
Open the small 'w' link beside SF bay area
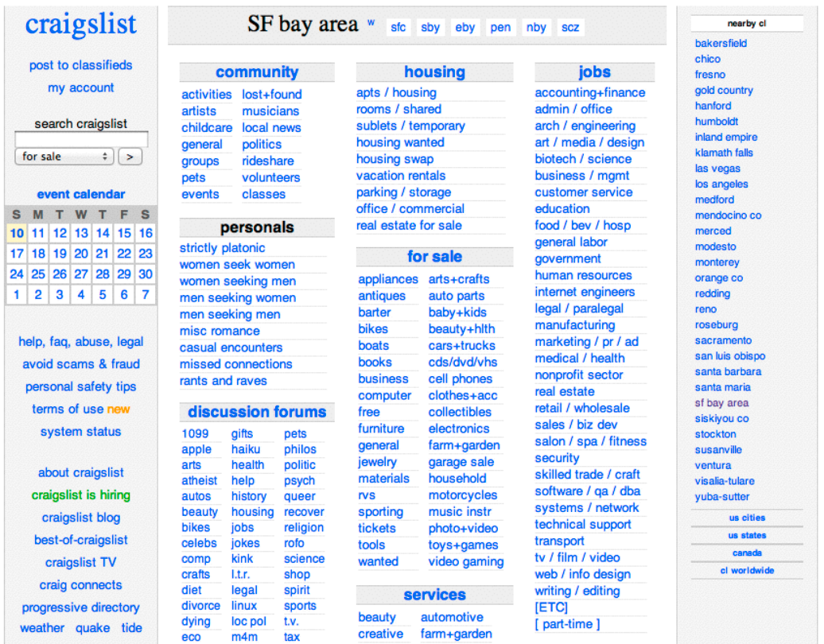[x=371, y=22]
